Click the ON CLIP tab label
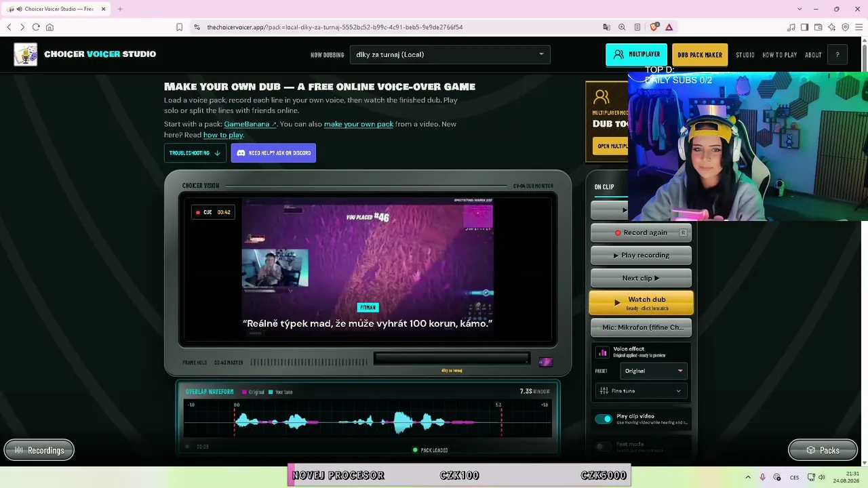Screen dimensions: 868x488 pos(604,187)
